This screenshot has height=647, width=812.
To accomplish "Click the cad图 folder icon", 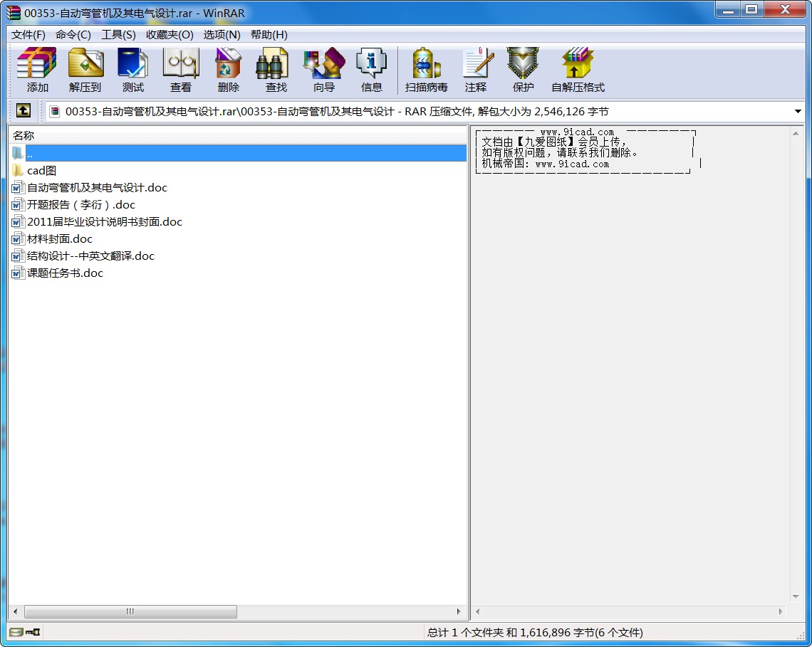I will click(18, 170).
